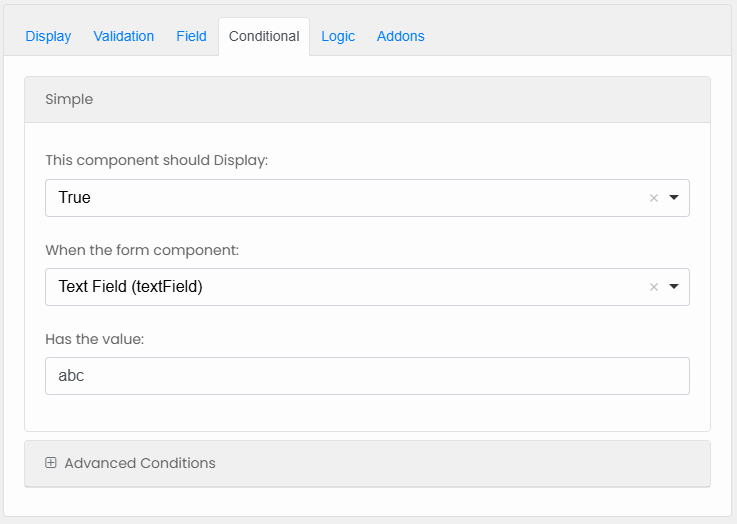Viewport: 737px width, 524px height.
Task: Switch to the Display tab
Action: (48, 36)
